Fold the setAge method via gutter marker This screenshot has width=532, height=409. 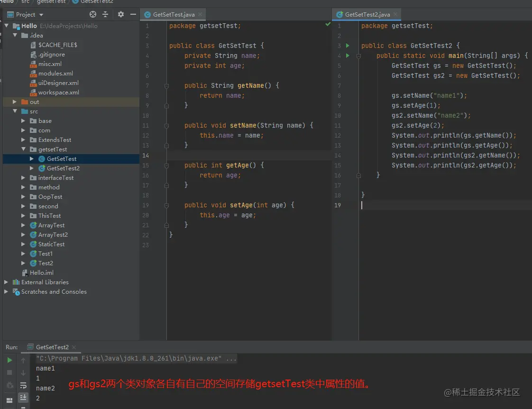tap(166, 205)
